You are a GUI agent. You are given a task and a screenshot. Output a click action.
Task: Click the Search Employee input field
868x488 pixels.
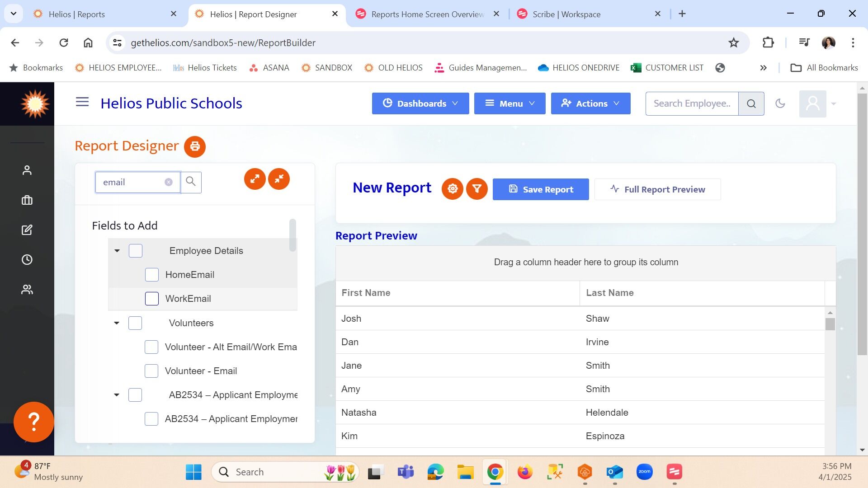(x=692, y=103)
